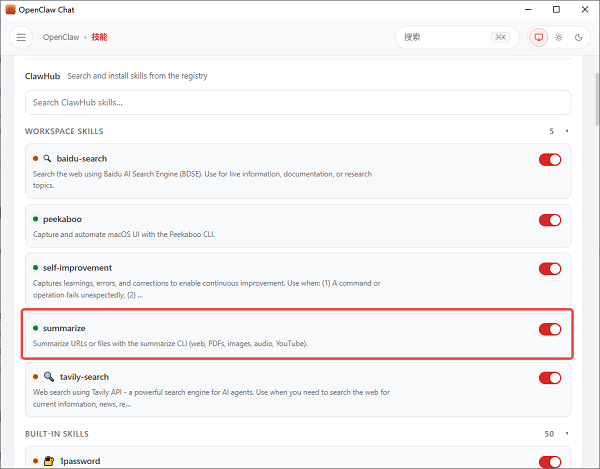Select the system theme monitor icon
The width and height of the screenshot is (600, 469).
539,37
